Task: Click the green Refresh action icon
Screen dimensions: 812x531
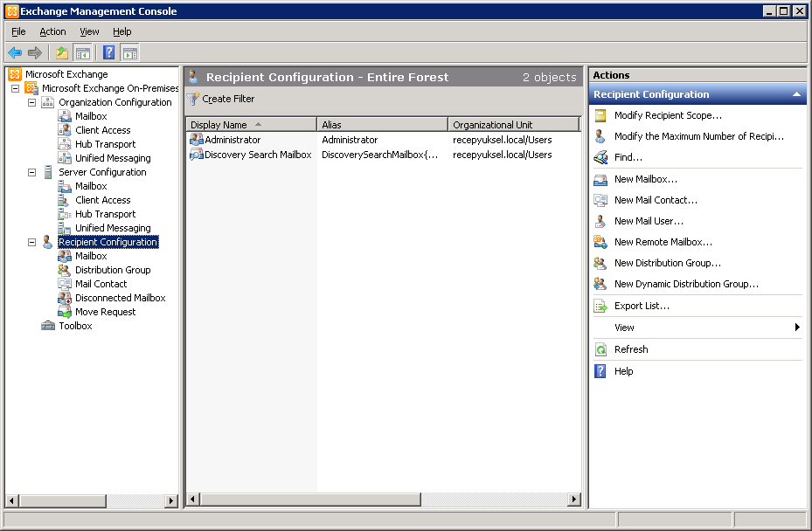Action: pyautogui.click(x=600, y=349)
